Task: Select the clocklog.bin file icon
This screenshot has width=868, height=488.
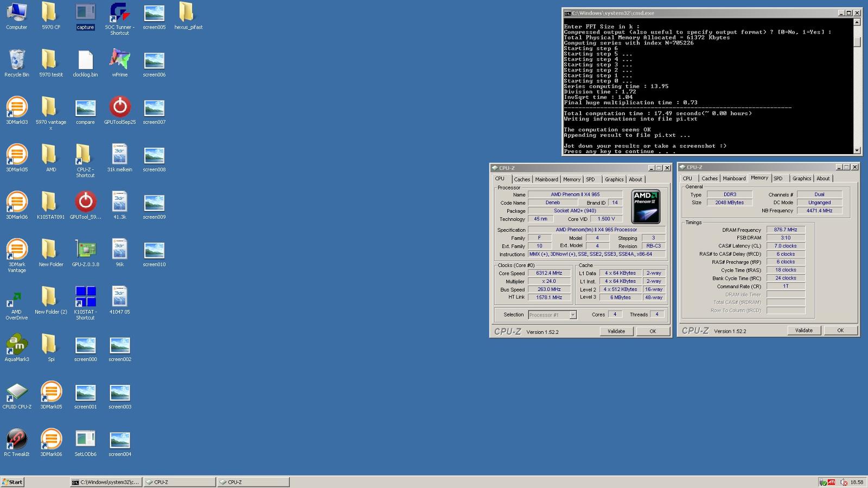Action: coord(85,63)
